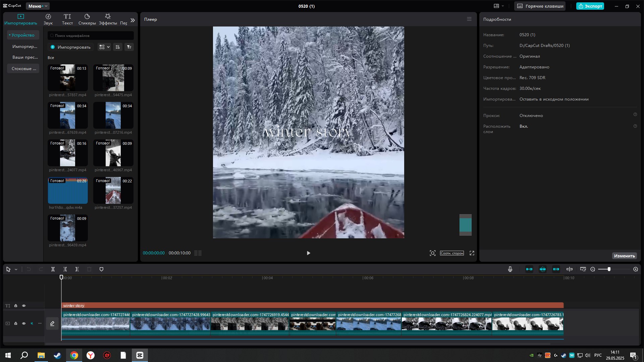644x362 pixels.
Task: Click the timeline zoom-in plus icon
Action: (x=635, y=269)
